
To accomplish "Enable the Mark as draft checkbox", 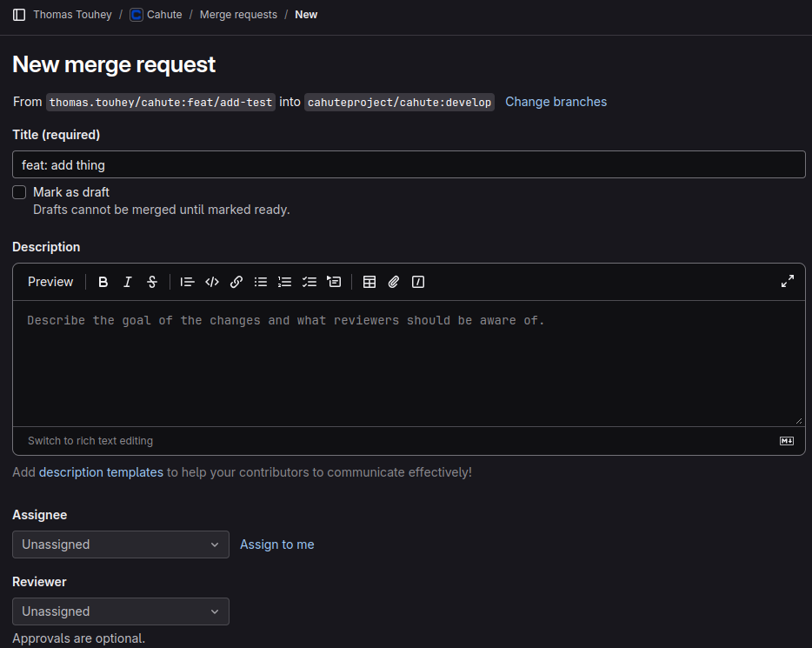I will pos(19,192).
